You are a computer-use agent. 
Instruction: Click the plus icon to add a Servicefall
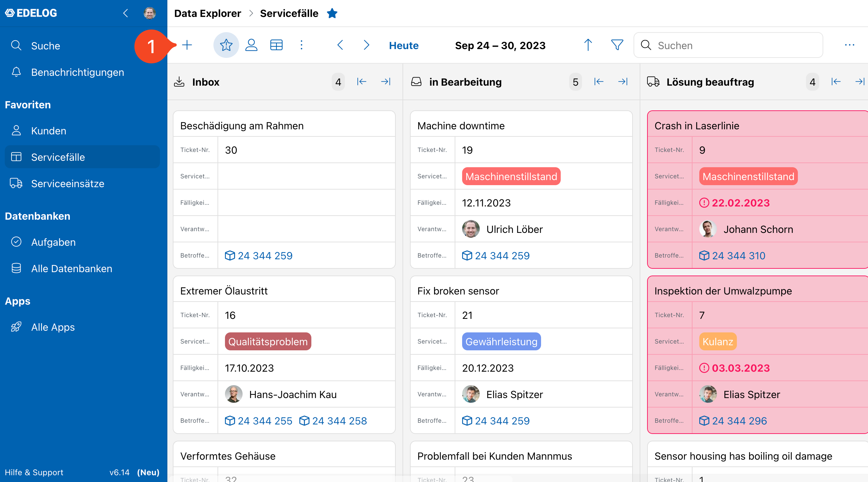pyautogui.click(x=187, y=45)
